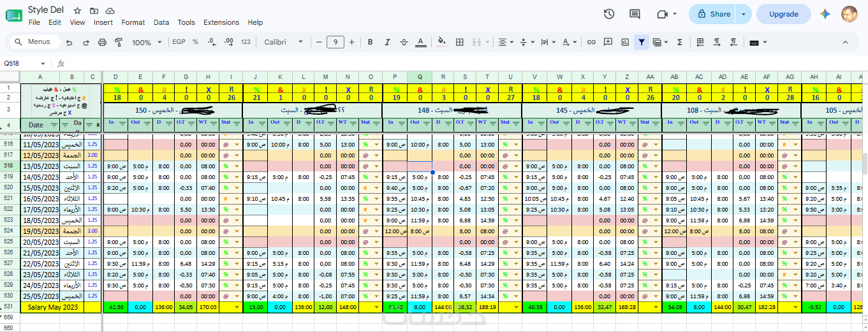
Task: Open the comments history panel
Action: click(635, 14)
